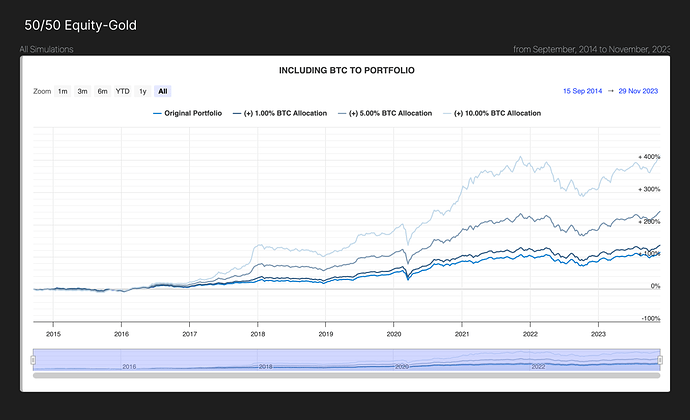Set zoom range to 1m
The width and height of the screenshot is (690, 420).
pos(63,91)
